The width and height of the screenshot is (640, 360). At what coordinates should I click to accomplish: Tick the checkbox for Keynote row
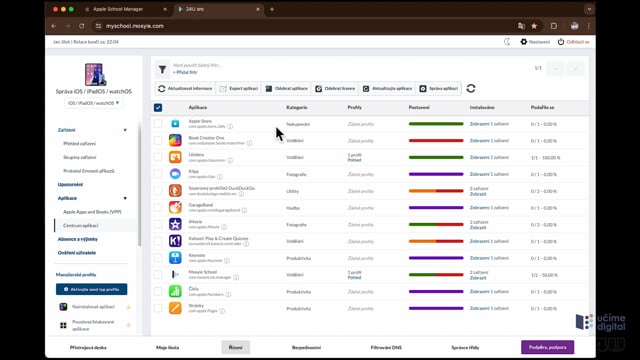click(158, 258)
